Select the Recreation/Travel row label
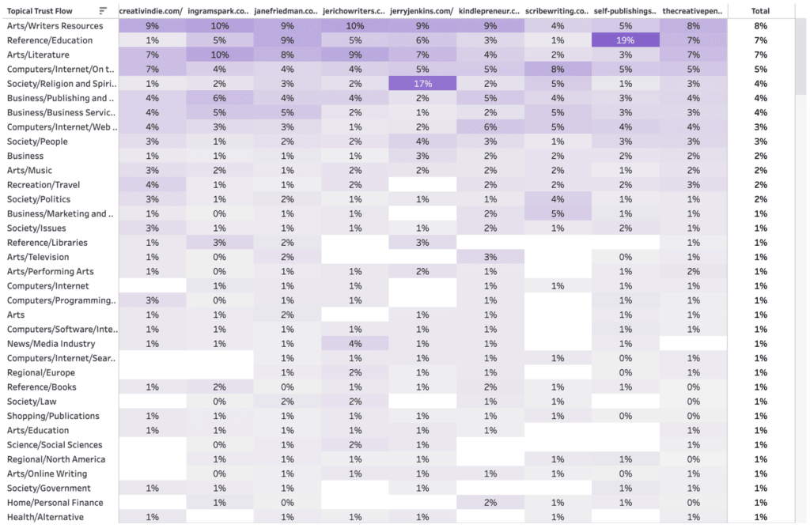The image size is (810, 532). pyautogui.click(x=44, y=185)
